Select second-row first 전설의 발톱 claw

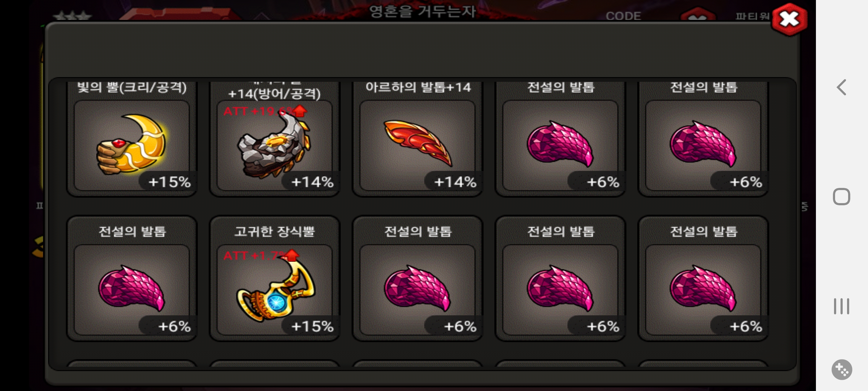click(x=132, y=279)
